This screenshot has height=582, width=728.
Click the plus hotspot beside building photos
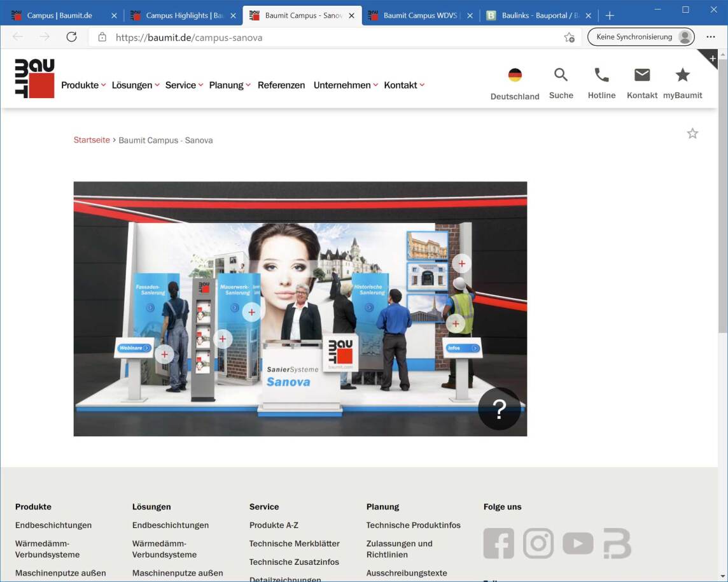coord(461,264)
